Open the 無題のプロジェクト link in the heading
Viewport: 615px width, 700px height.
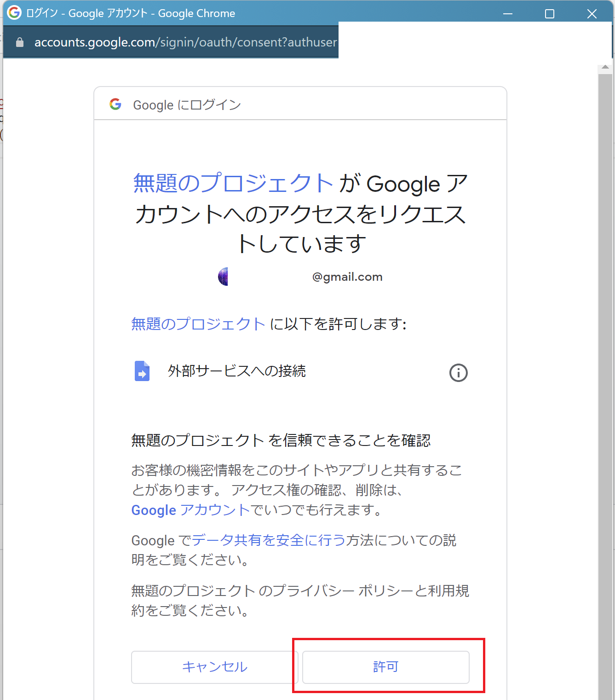point(233,183)
